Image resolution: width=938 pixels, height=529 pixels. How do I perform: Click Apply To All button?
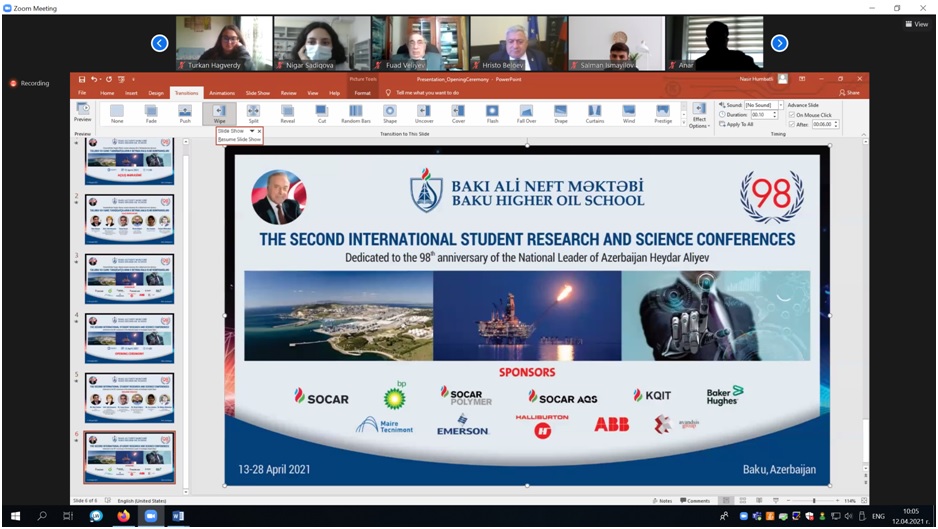[738, 125]
